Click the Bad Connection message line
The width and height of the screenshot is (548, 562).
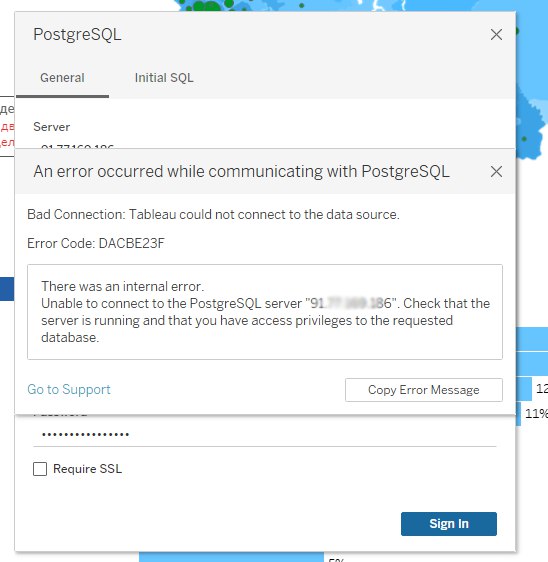(213, 214)
